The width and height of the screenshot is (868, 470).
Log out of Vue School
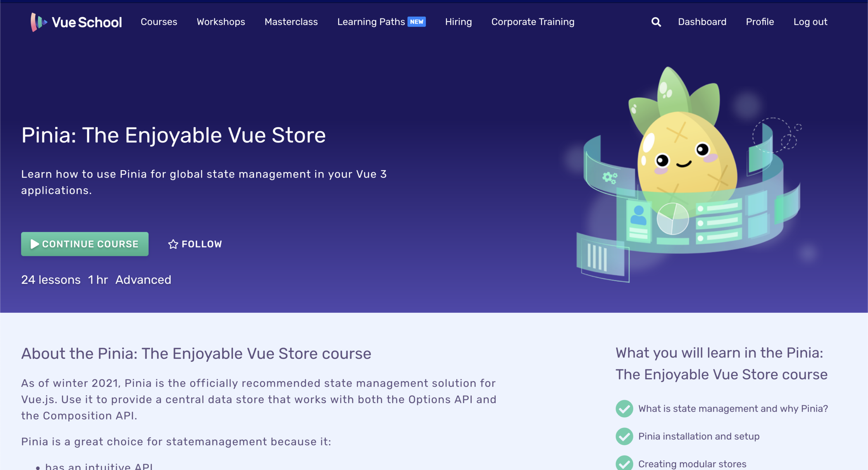(x=810, y=22)
